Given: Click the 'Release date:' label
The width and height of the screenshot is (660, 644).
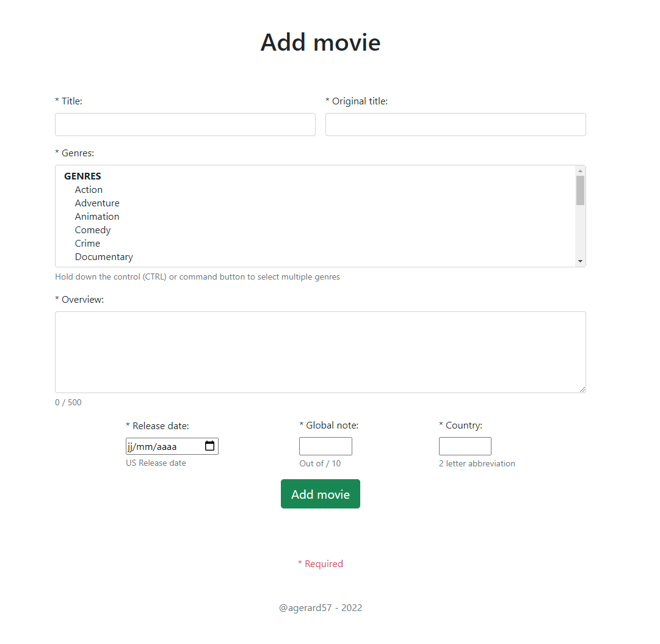Looking at the screenshot, I should (x=158, y=426).
